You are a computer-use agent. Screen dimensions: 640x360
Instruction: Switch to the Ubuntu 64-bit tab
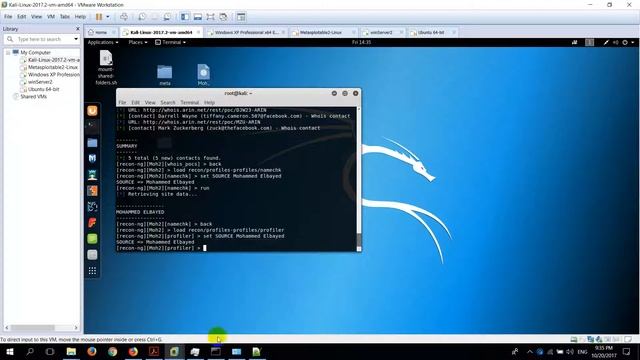[x=431, y=32]
